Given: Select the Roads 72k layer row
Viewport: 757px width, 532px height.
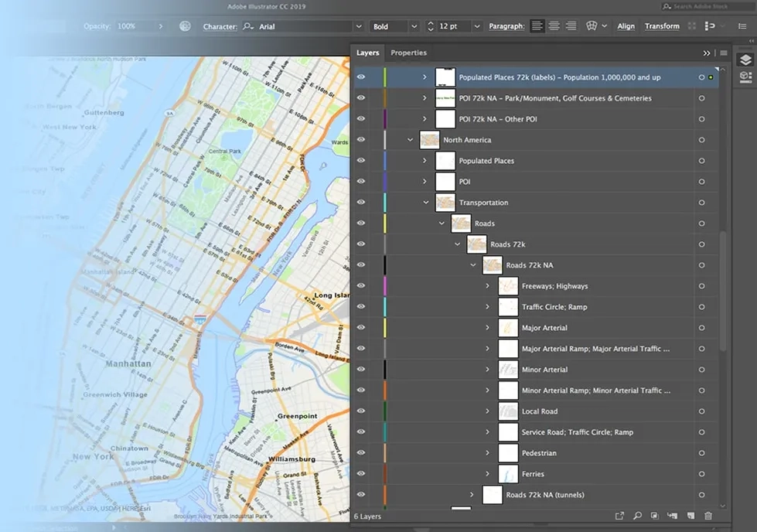Looking at the screenshot, I should coord(536,244).
